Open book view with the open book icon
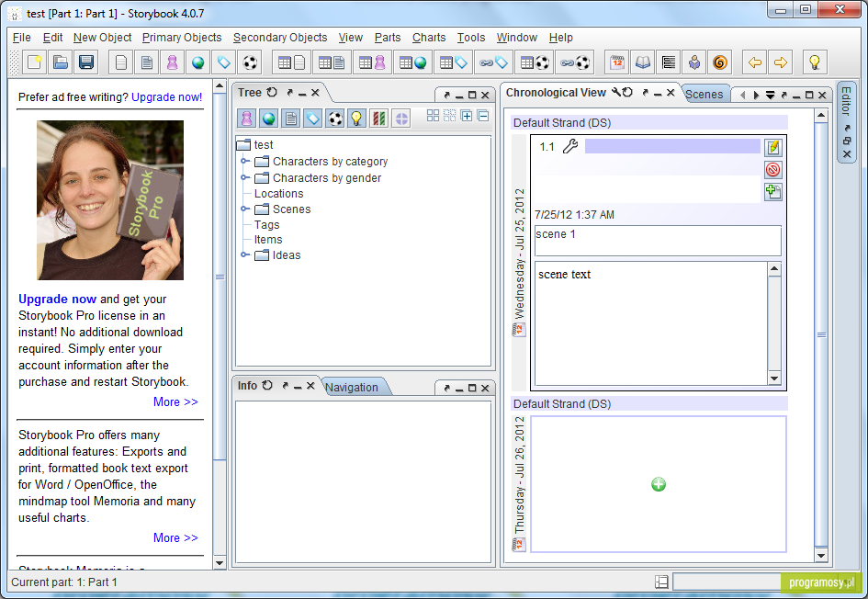 pyautogui.click(x=643, y=62)
